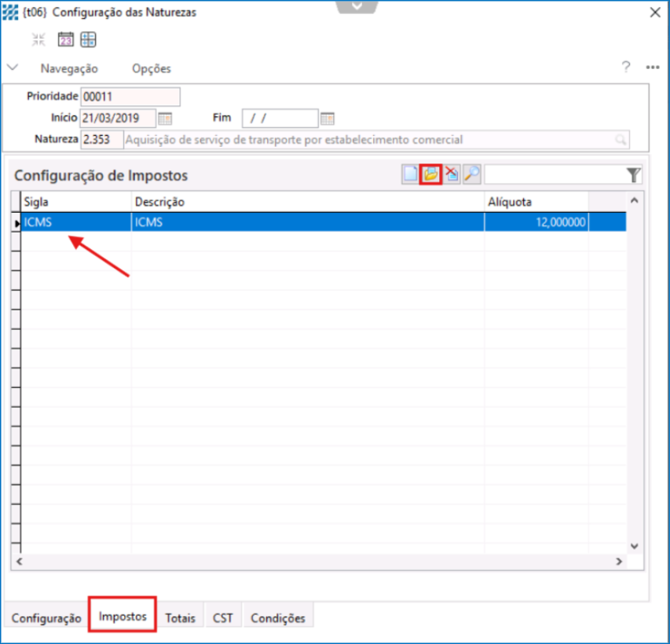Open the Início date picker
This screenshot has width=670, height=644.
(165, 119)
